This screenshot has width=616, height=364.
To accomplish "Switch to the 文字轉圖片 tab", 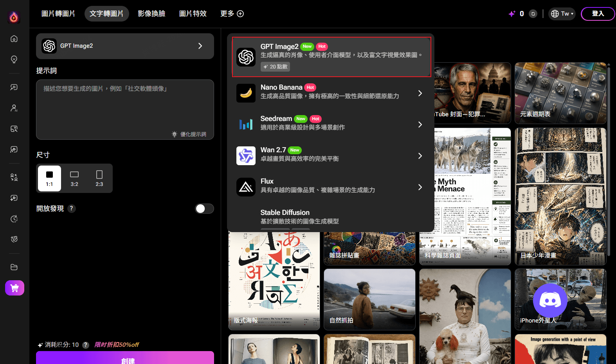I will (x=106, y=14).
